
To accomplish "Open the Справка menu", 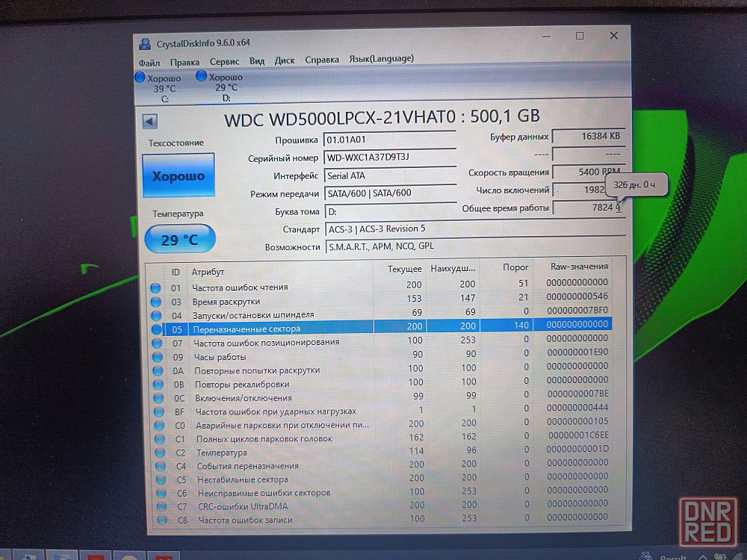I will point(322,60).
